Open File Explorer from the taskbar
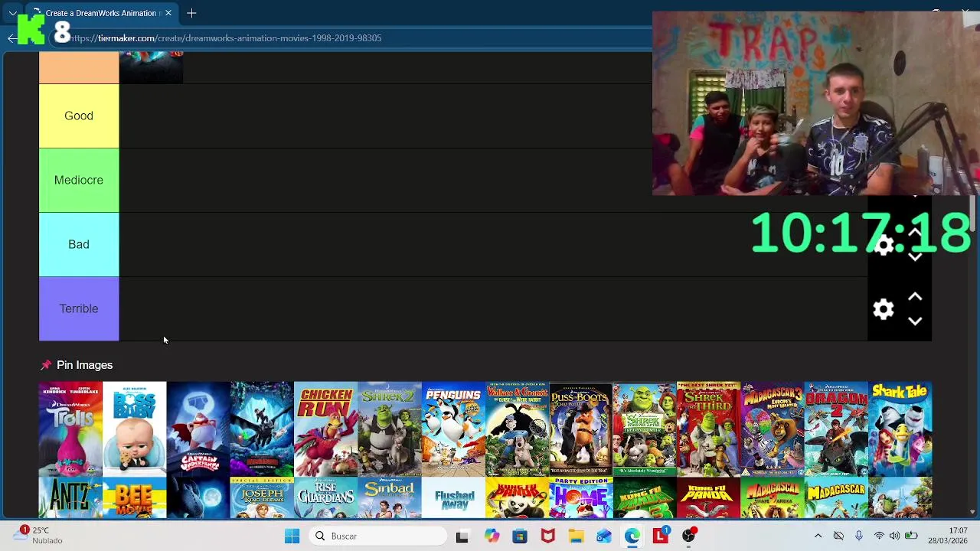 (x=576, y=536)
